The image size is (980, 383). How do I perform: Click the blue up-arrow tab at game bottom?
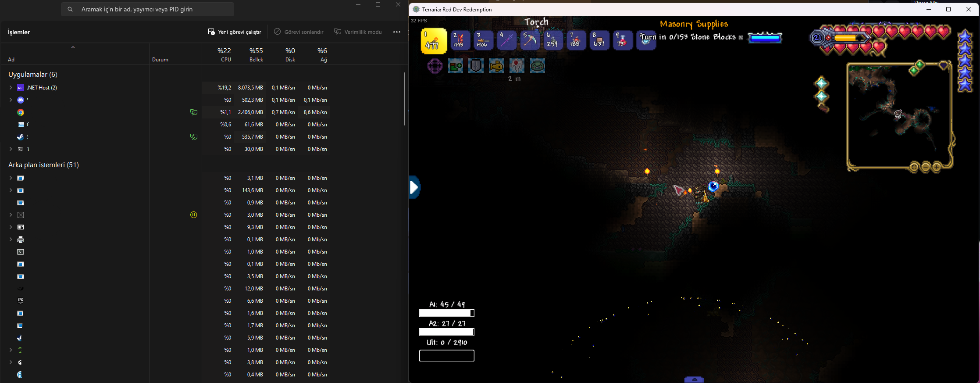click(x=694, y=379)
